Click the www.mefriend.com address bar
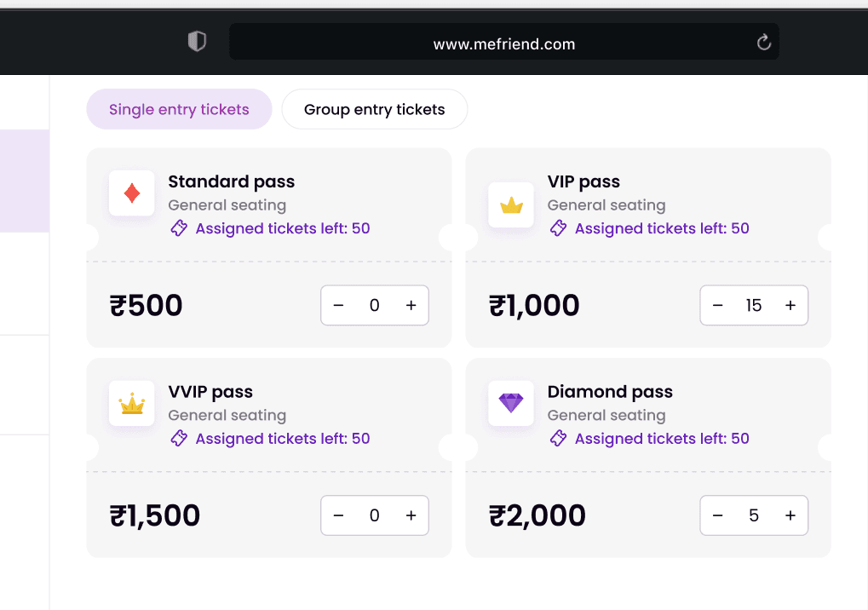The height and width of the screenshot is (610, 868). coord(503,44)
